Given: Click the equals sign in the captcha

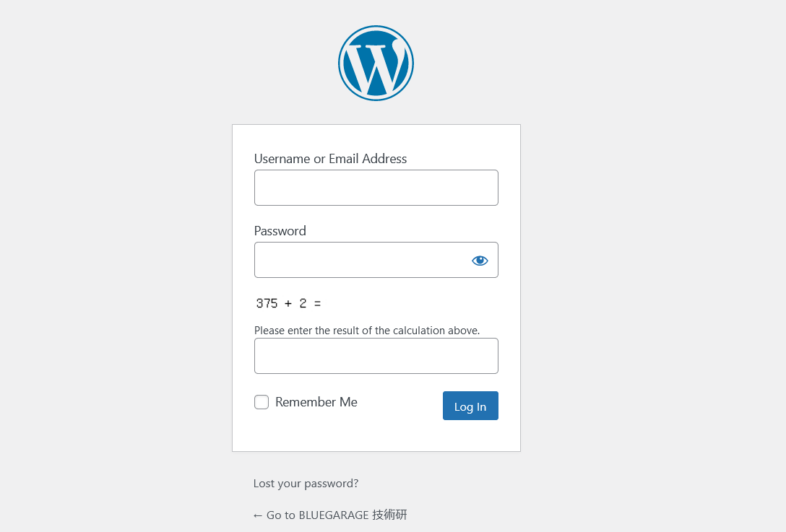Looking at the screenshot, I should pyautogui.click(x=317, y=304).
